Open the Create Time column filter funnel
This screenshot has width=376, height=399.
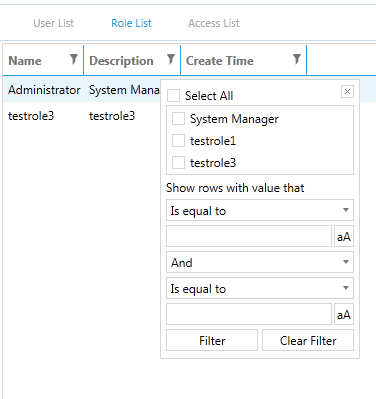coord(297,59)
